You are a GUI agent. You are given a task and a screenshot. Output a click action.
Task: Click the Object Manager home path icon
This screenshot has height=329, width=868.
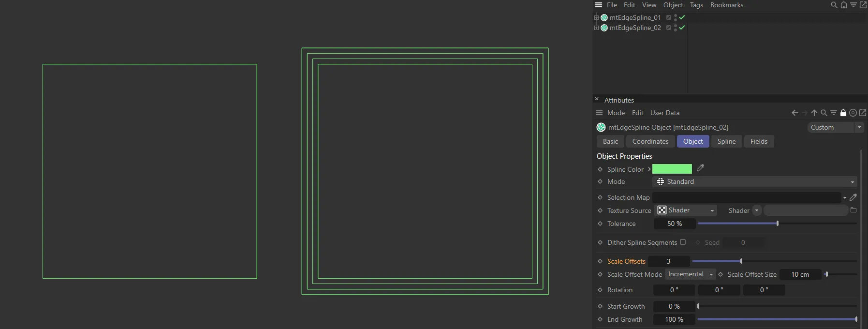click(844, 5)
